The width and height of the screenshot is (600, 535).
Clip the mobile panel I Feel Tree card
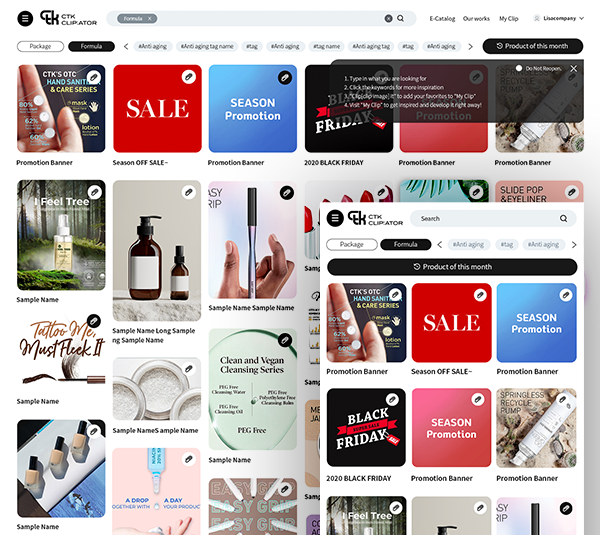(x=396, y=508)
